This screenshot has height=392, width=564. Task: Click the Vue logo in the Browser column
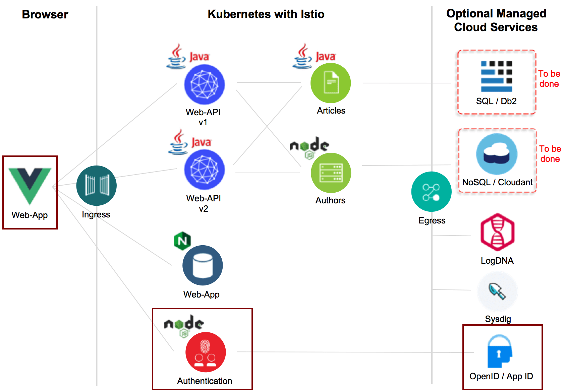30,186
